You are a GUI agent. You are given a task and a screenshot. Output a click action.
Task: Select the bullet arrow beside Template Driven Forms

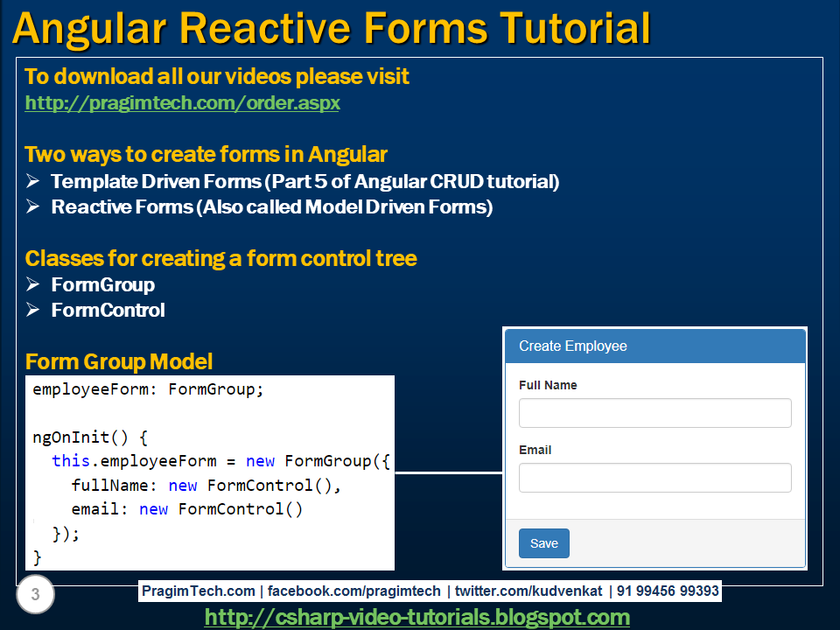pos(33,182)
